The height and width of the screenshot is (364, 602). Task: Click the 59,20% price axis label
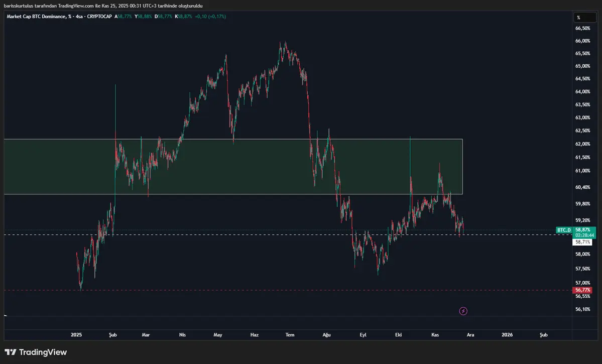pos(582,220)
